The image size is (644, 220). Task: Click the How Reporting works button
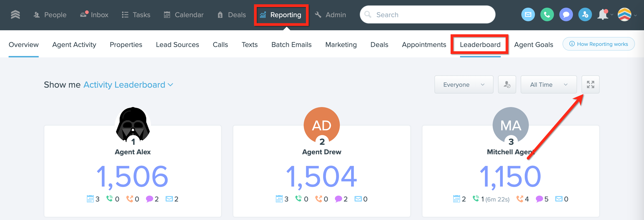pyautogui.click(x=598, y=44)
